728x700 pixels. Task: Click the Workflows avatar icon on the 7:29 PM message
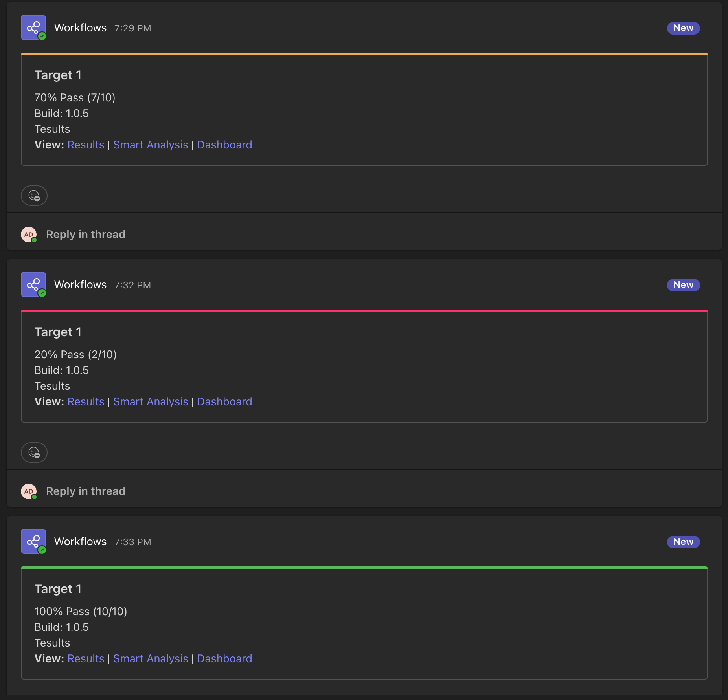pos(33,27)
